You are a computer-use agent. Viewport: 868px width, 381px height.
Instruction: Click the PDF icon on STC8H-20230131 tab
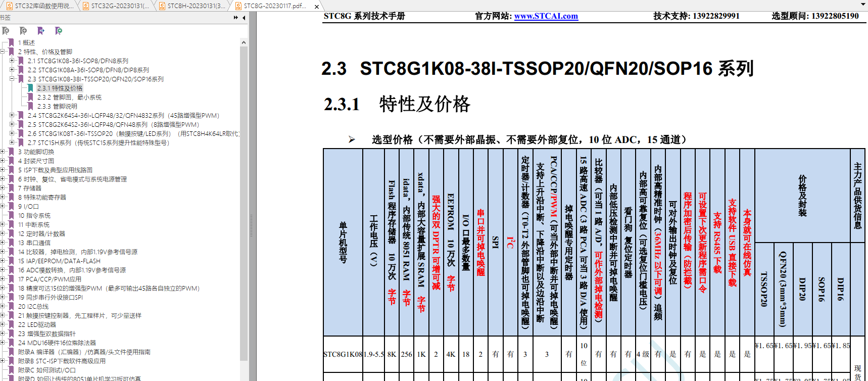tap(162, 6)
